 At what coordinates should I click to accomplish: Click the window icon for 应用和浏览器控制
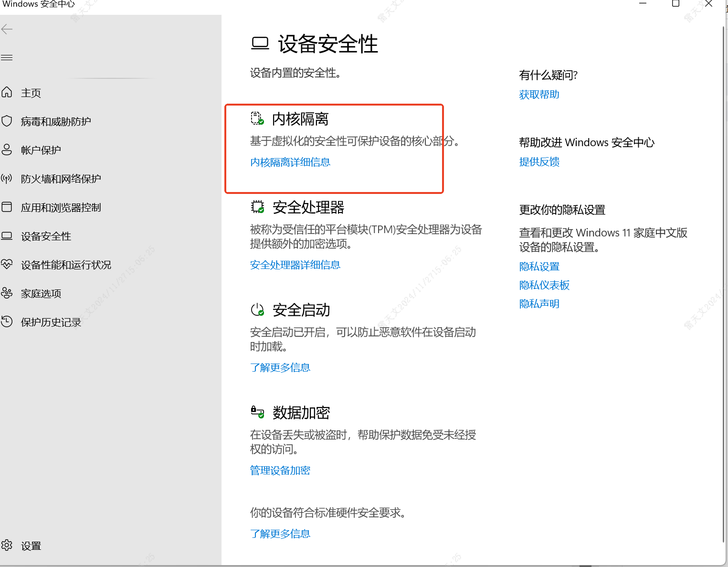point(7,207)
